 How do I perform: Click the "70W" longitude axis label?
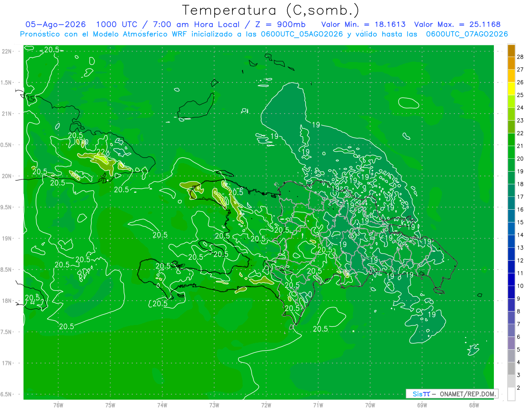tap(370, 404)
